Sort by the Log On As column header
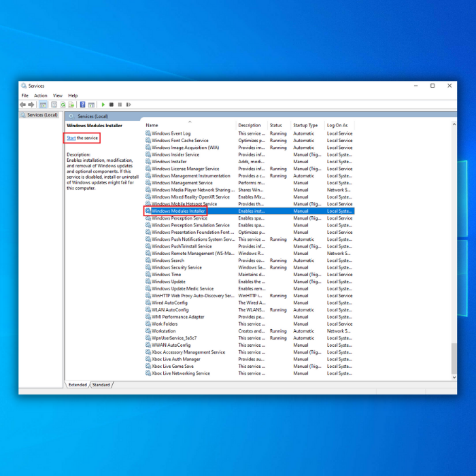The image size is (476, 476). click(x=340, y=125)
